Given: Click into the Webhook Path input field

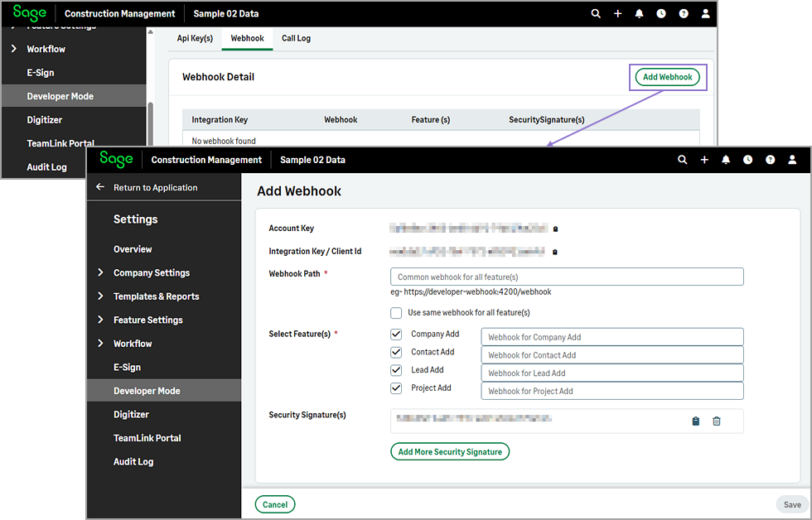Looking at the screenshot, I should [x=567, y=277].
